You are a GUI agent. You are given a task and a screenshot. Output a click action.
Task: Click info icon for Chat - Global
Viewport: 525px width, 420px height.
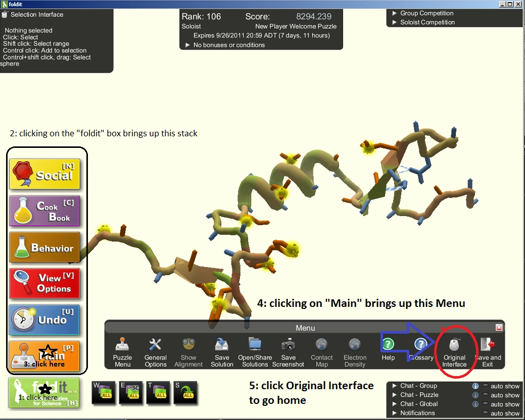pos(475,404)
